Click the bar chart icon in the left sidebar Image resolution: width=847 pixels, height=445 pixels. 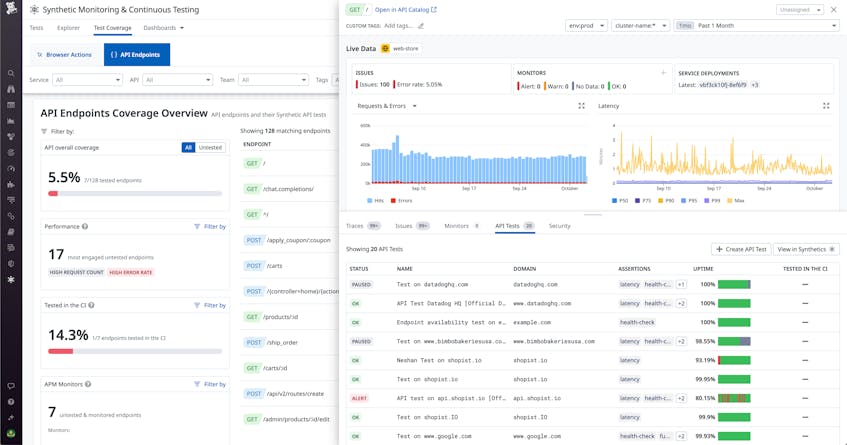coord(11,121)
